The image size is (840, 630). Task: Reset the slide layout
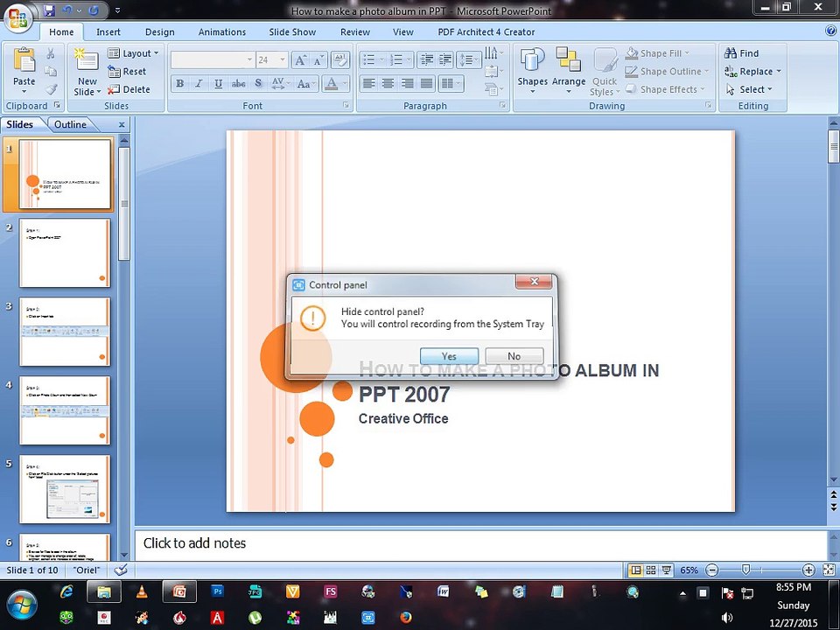click(127, 71)
